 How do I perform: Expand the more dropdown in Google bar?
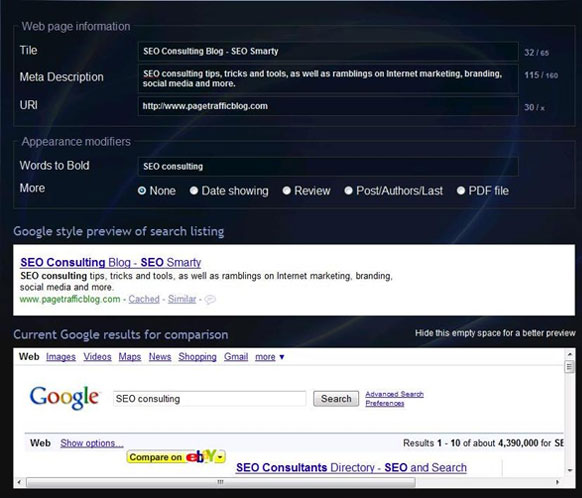coord(269,357)
